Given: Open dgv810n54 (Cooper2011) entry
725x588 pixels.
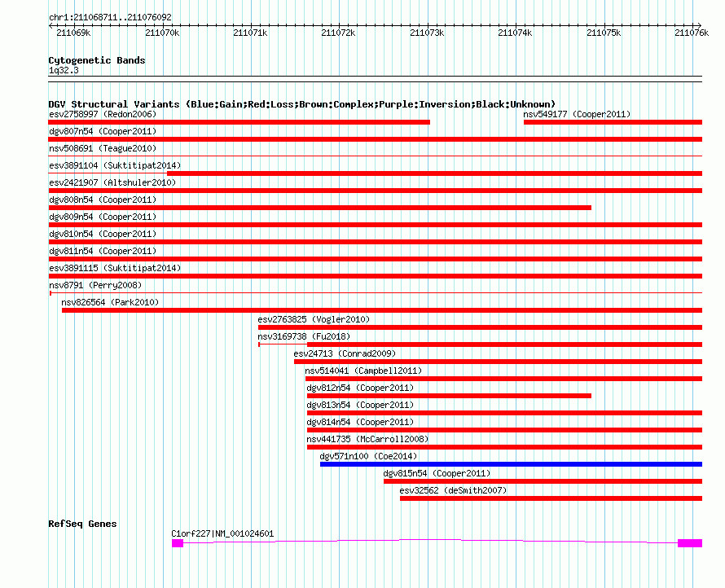Looking at the screenshot, I should coord(103,234).
